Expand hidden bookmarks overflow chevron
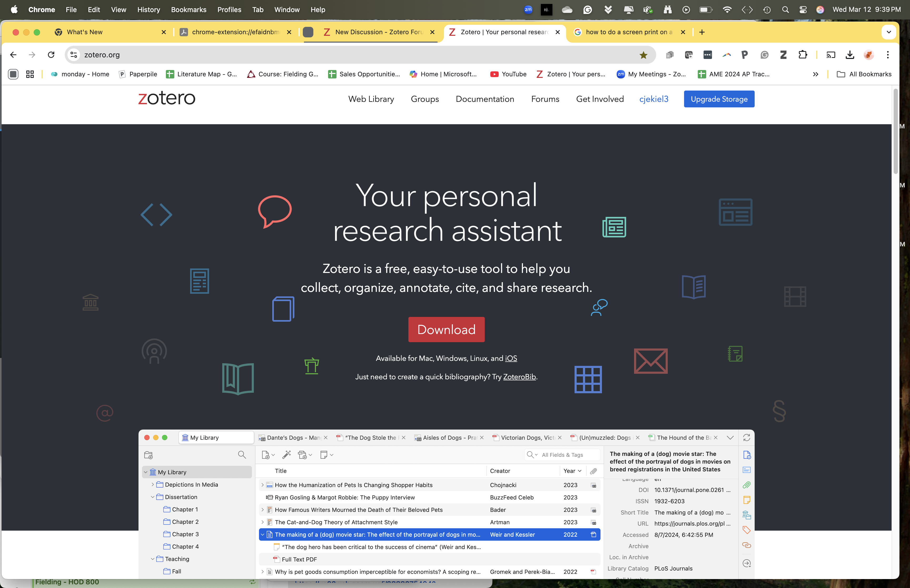The image size is (910, 588). coord(815,74)
